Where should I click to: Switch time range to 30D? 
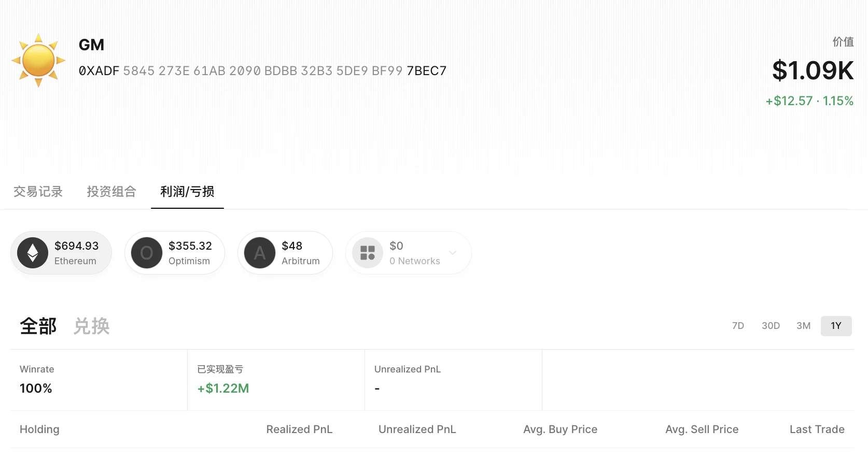tap(771, 326)
